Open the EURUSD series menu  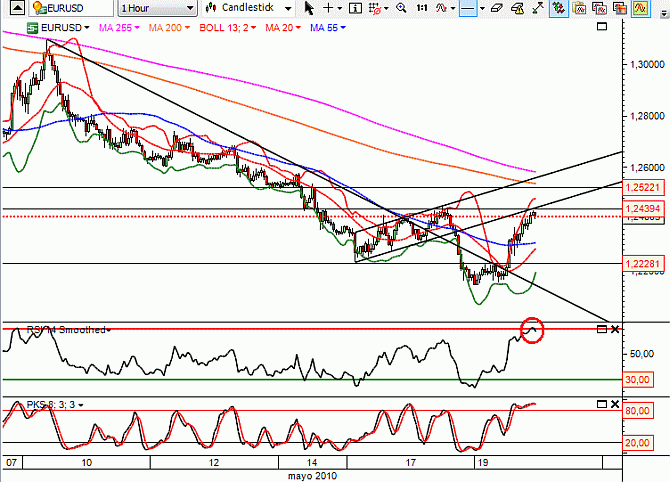[58, 28]
